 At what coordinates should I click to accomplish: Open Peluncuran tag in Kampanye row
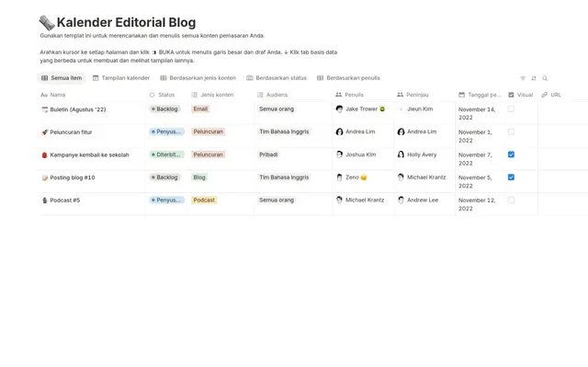point(209,155)
